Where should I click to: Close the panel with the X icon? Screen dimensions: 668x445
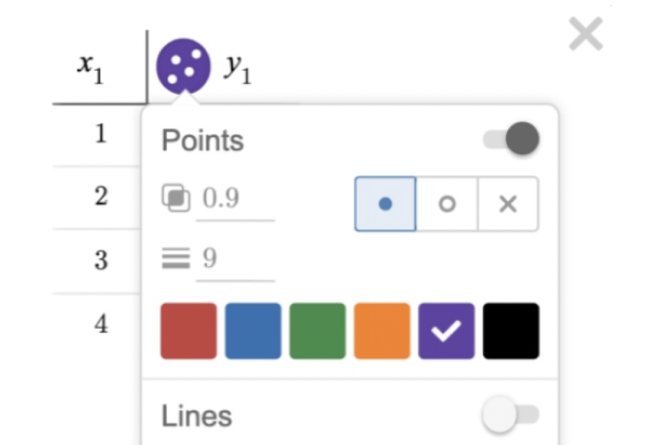[x=586, y=34]
